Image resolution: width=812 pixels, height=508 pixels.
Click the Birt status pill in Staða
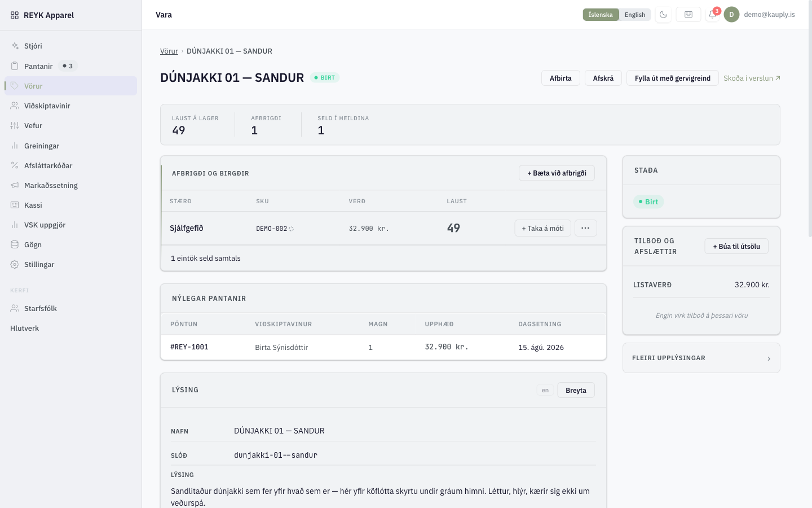click(648, 202)
